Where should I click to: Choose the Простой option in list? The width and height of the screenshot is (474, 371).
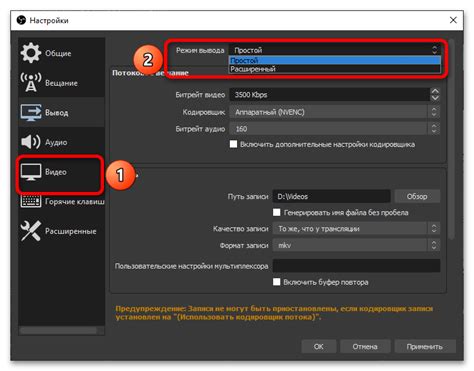[x=335, y=60]
